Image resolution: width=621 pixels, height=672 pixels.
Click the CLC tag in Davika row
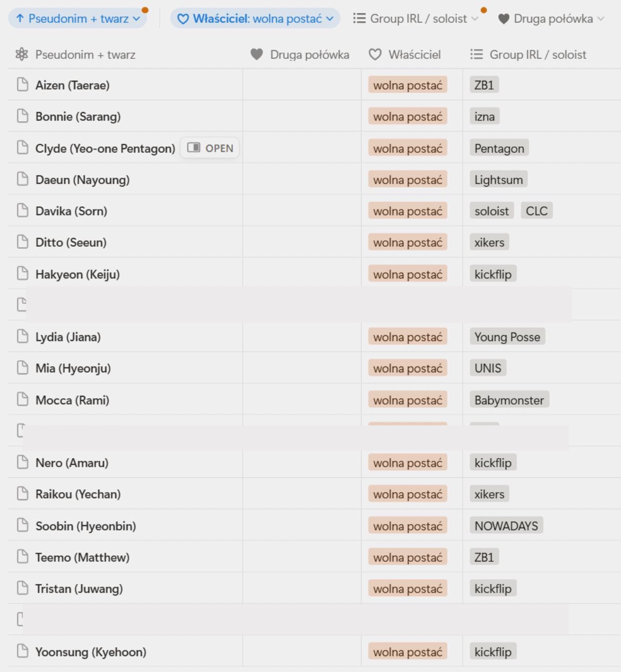click(x=537, y=211)
